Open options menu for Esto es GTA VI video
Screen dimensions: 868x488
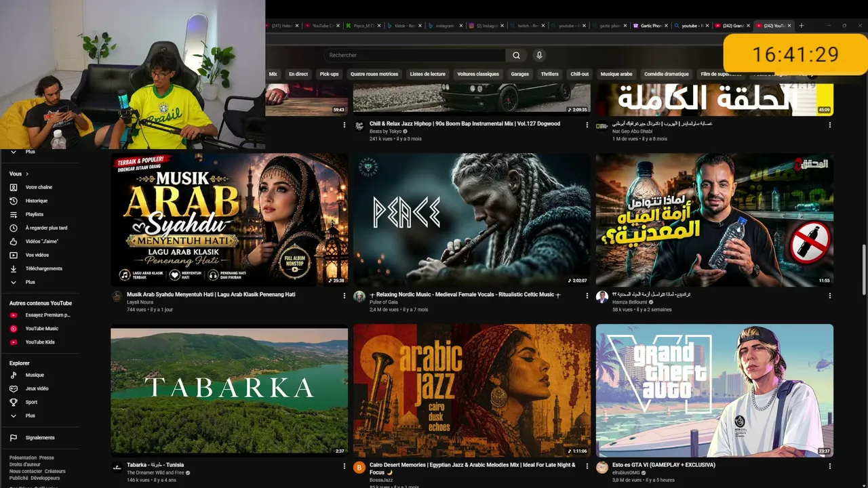pos(829,466)
